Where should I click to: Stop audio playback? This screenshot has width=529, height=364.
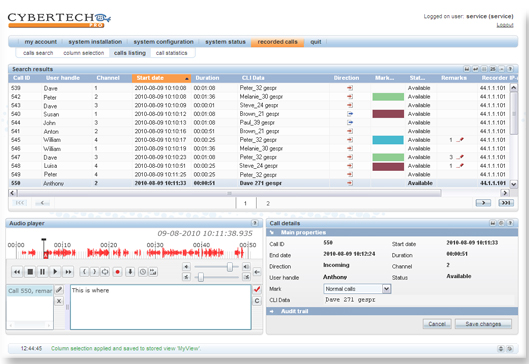[30, 272]
